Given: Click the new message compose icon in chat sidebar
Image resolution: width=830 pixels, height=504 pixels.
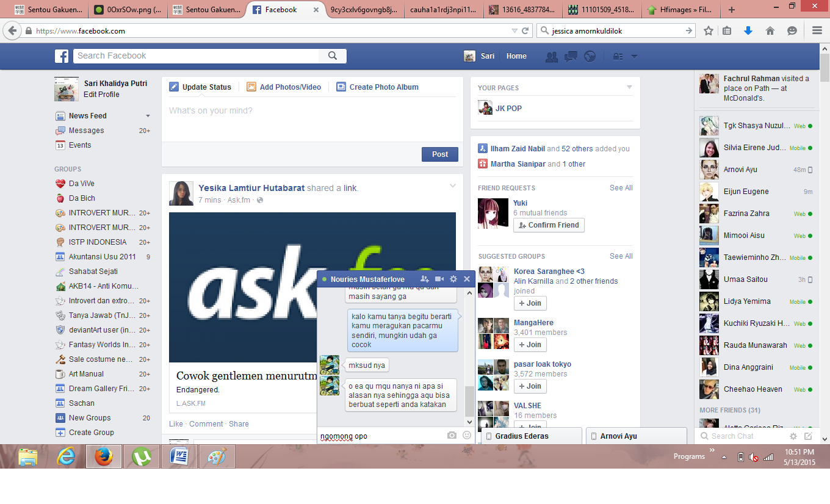Looking at the screenshot, I should point(808,436).
